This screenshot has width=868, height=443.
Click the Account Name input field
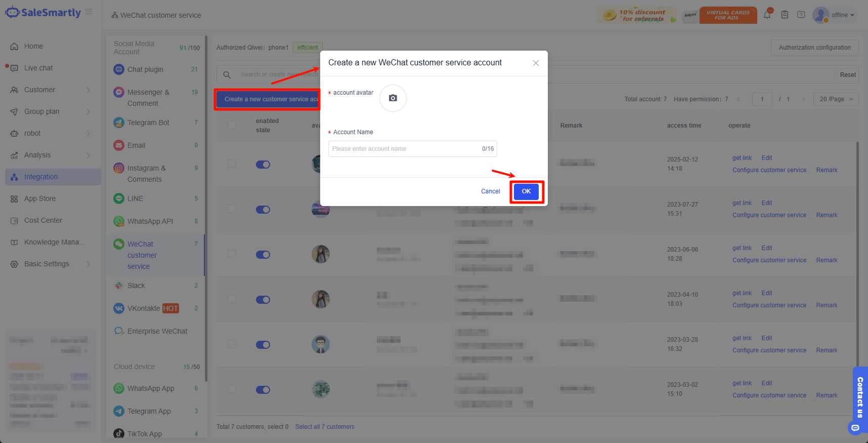[412, 149]
